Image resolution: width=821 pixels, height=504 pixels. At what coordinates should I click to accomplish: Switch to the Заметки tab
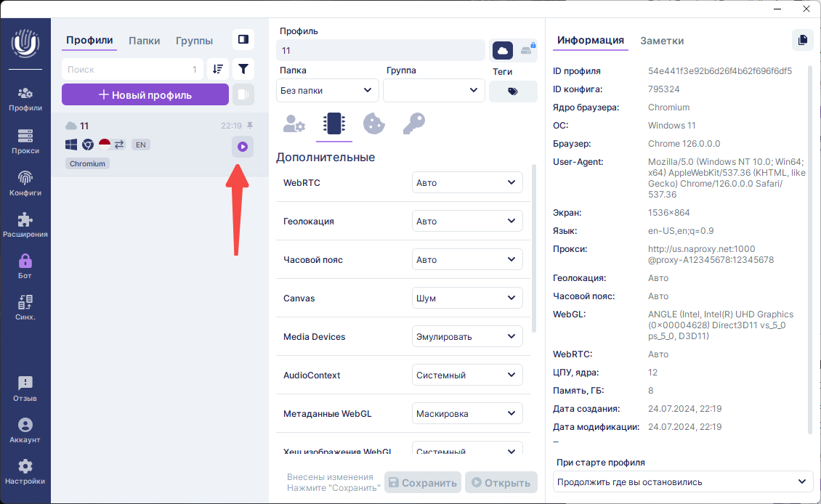(661, 41)
